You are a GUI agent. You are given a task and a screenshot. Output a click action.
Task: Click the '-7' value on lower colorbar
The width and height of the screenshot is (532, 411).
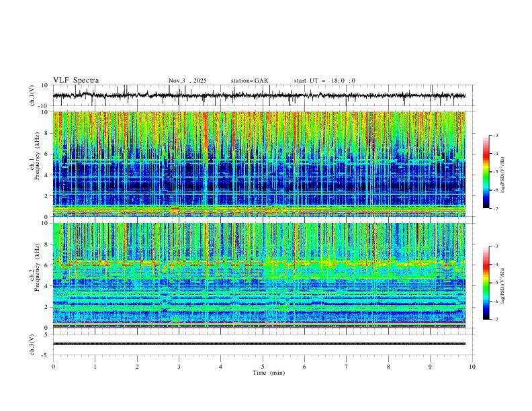[x=496, y=319]
